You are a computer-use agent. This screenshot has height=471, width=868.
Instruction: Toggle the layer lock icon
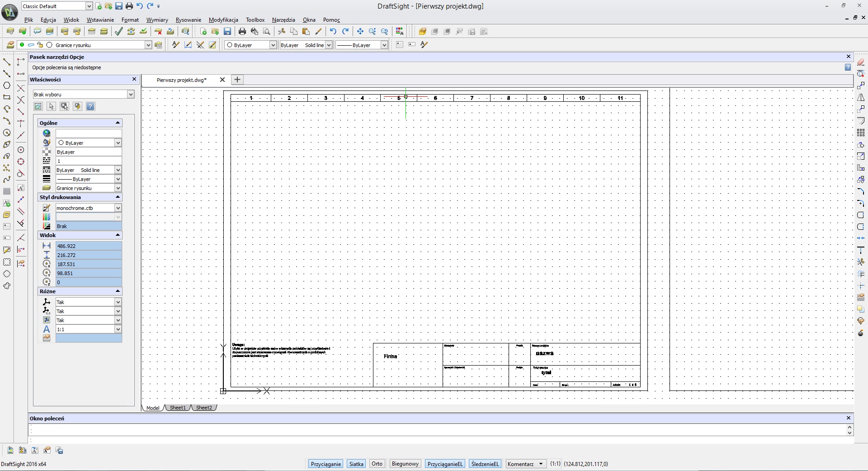40,45
